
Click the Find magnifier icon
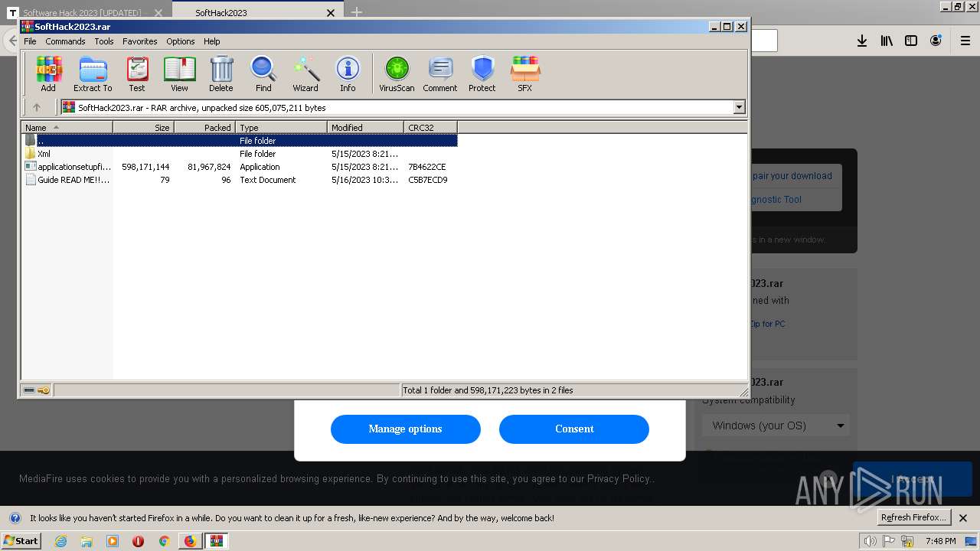click(x=263, y=74)
